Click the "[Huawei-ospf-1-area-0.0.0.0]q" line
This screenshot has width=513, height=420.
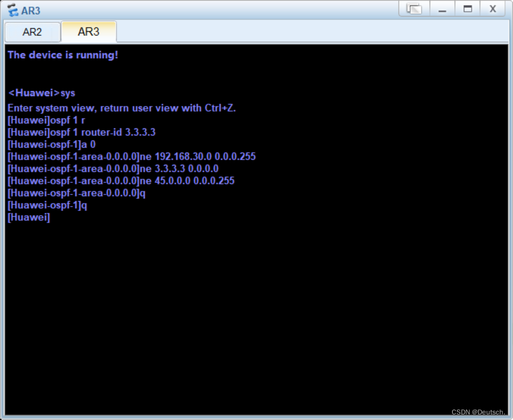point(76,193)
